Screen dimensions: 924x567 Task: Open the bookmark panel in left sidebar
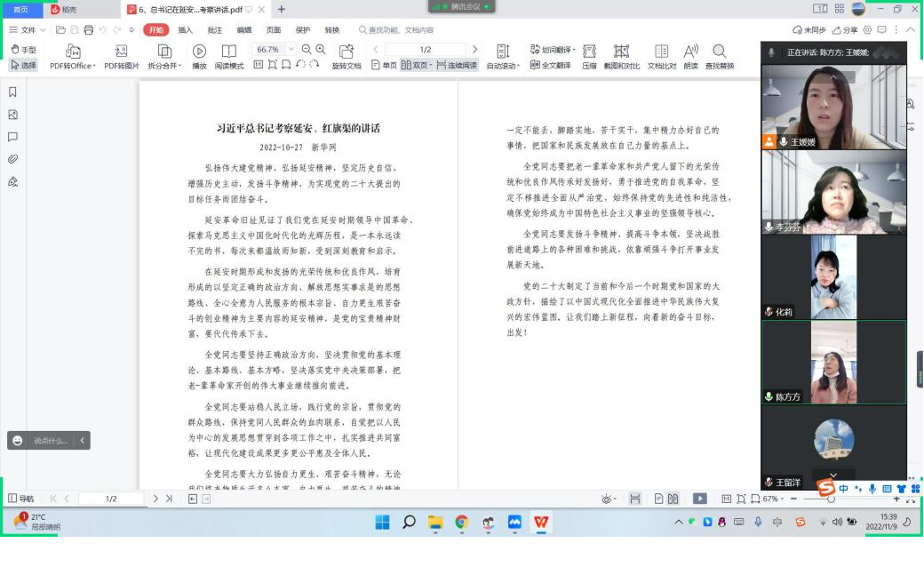(12, 92)
